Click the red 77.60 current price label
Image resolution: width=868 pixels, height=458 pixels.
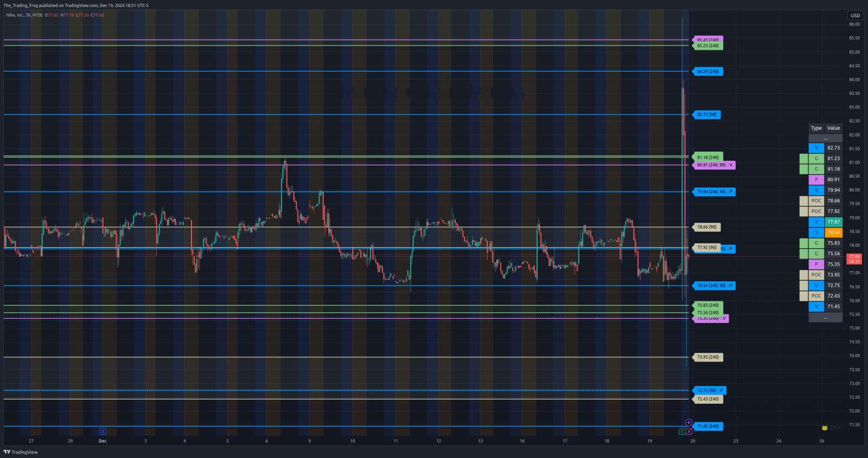[x=854, y=259]
